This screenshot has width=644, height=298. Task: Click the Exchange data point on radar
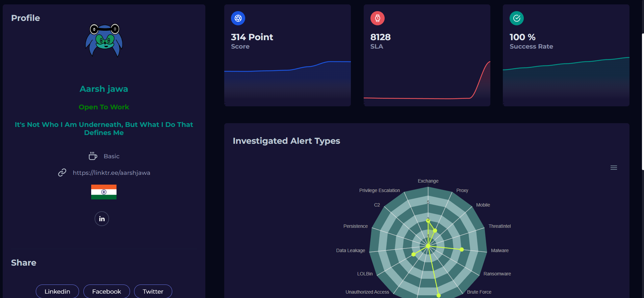(x=428, y=220)
